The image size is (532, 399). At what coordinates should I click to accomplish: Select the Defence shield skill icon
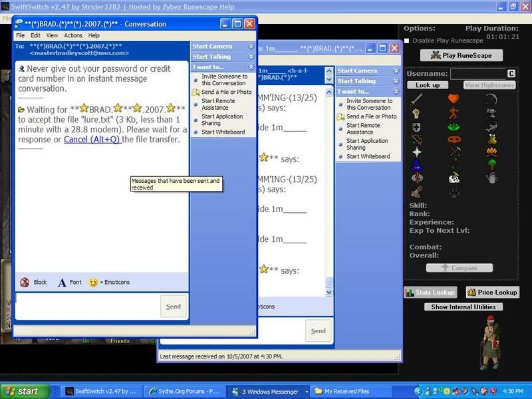(416, 127)
